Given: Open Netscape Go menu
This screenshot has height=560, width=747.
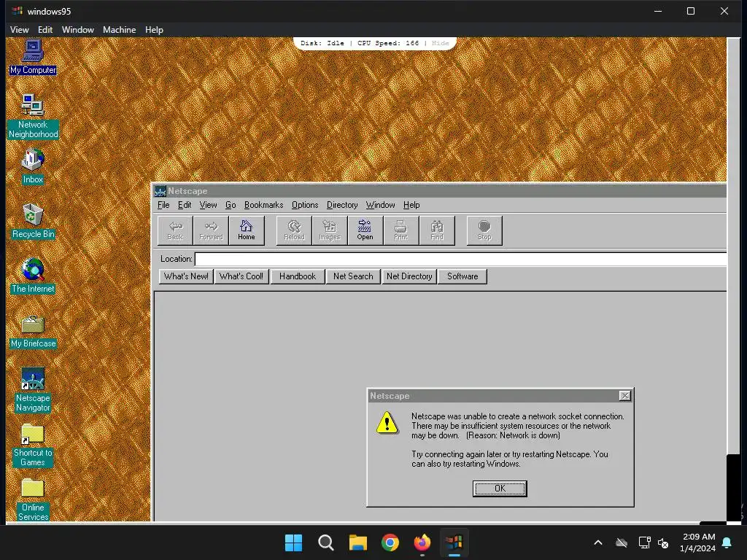Looking at the screenshot, I should click(x=231, y=205).
